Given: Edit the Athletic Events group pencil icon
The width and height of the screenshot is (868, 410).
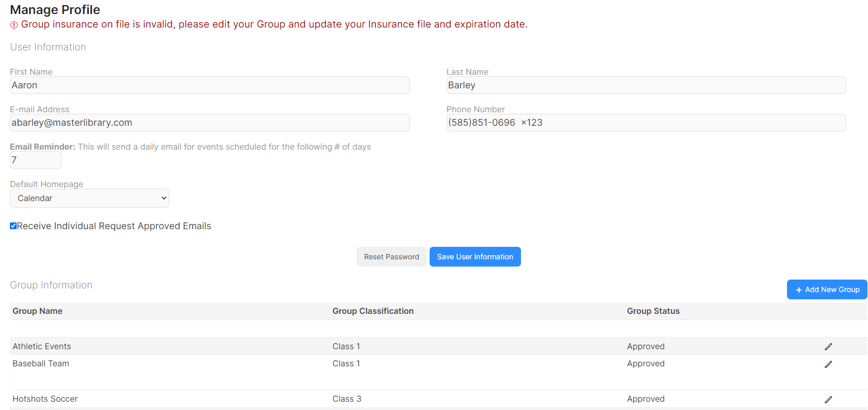Looking at the screenshot, I should (x=828, y=347).
